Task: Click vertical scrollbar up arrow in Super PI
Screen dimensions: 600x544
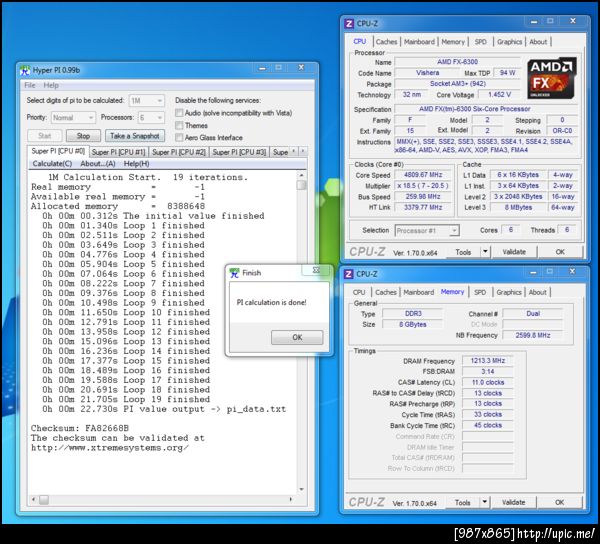Action: [x=302, y=175]
